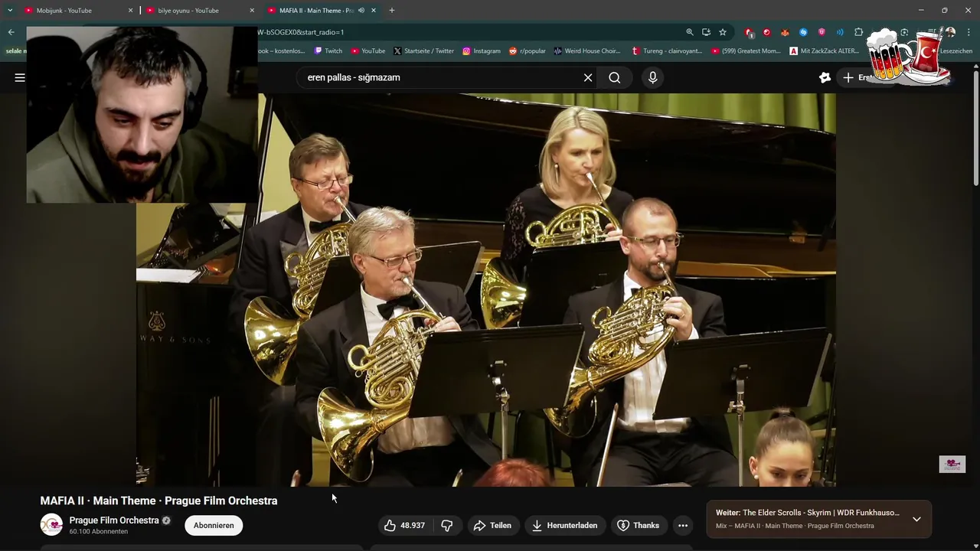The height and width of the screenshot is (551, 980).
Task: Dislike the MAFIA II video
Action: point(447,525)
